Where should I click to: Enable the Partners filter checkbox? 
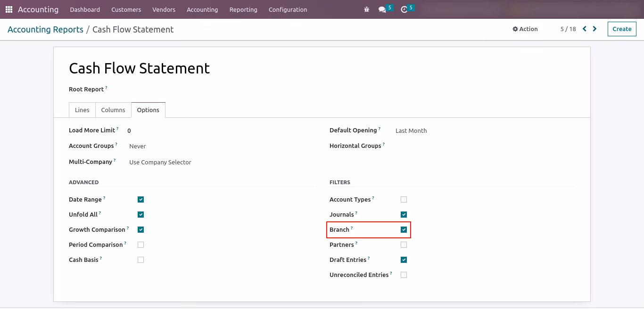[404, 244]
